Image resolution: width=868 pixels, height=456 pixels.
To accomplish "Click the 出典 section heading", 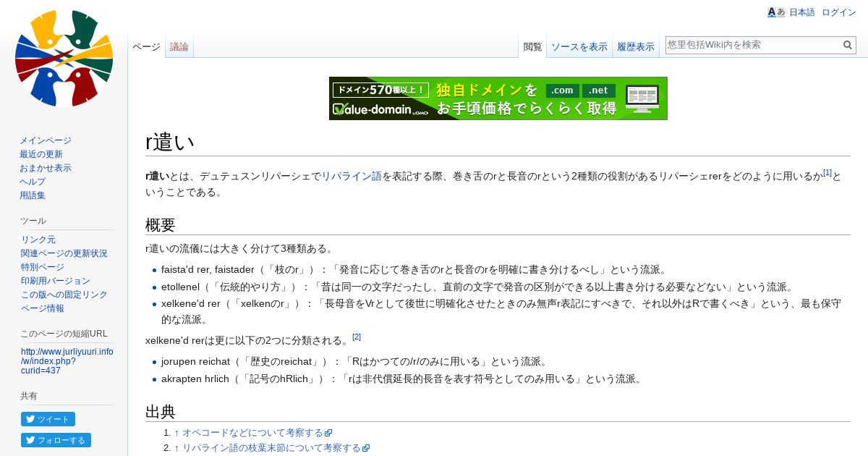I will click(x=161, y=412).
